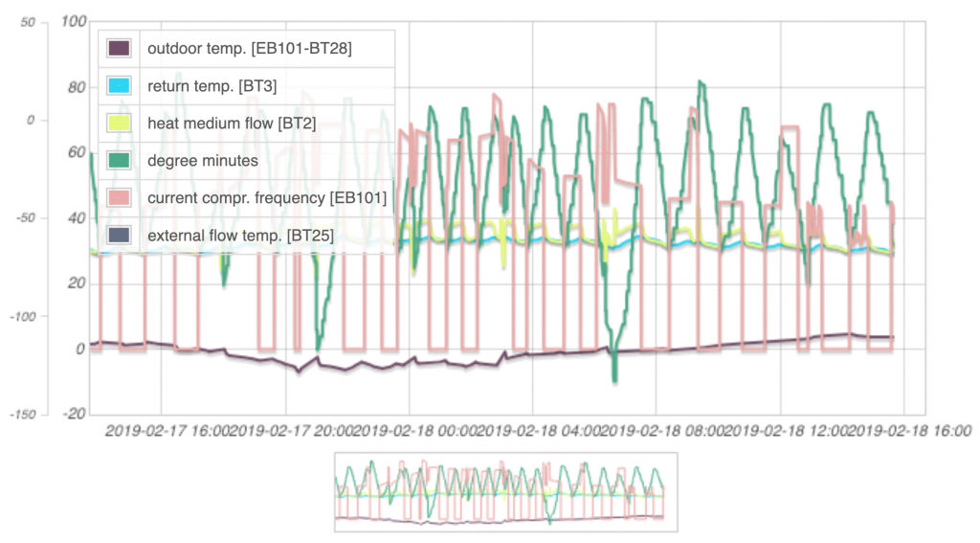The height and width of the screenshot is (543, 980).
Task: Click the 2019-02-18 00:00 time axis label
Action: [x=420, y=432]
